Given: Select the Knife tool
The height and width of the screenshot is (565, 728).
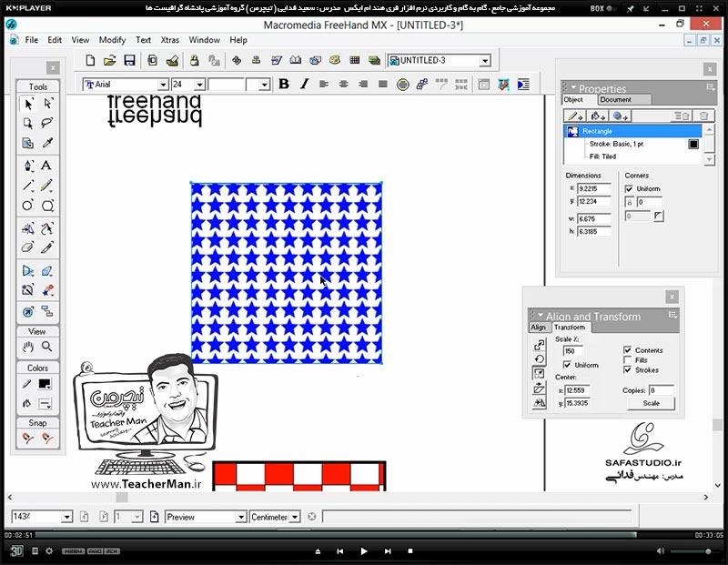Looking at the screenshot, I should [46, 247].
